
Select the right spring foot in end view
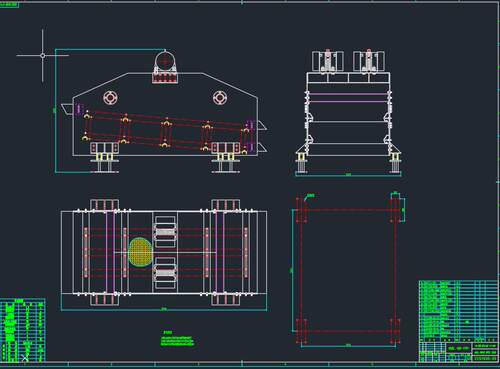pyautogui.click(x=396, y=163)
